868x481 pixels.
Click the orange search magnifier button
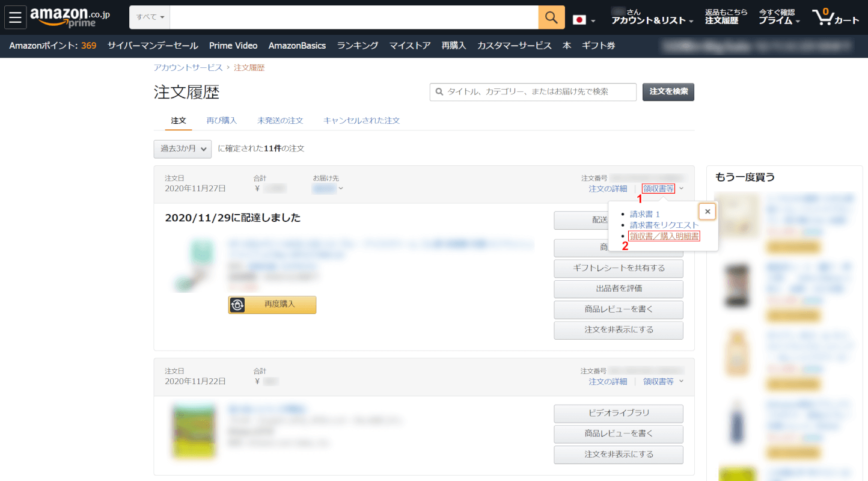[x=551, y=17]
